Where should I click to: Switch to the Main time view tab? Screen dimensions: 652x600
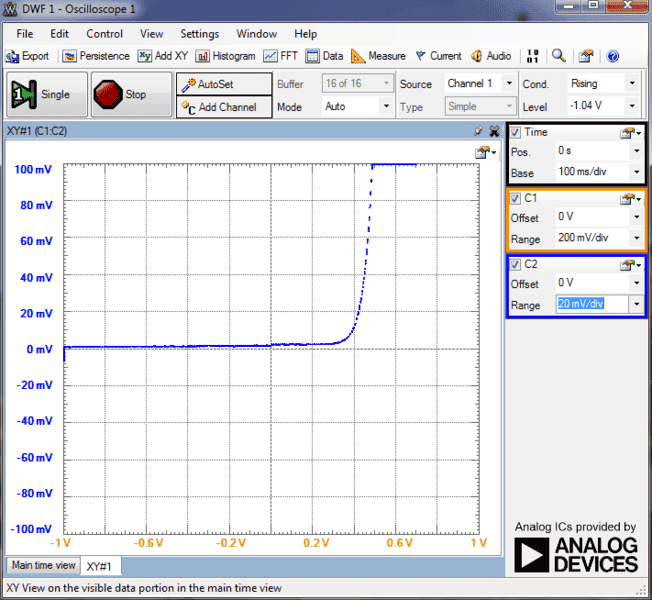pyautogui.click(x=43, y=565)
